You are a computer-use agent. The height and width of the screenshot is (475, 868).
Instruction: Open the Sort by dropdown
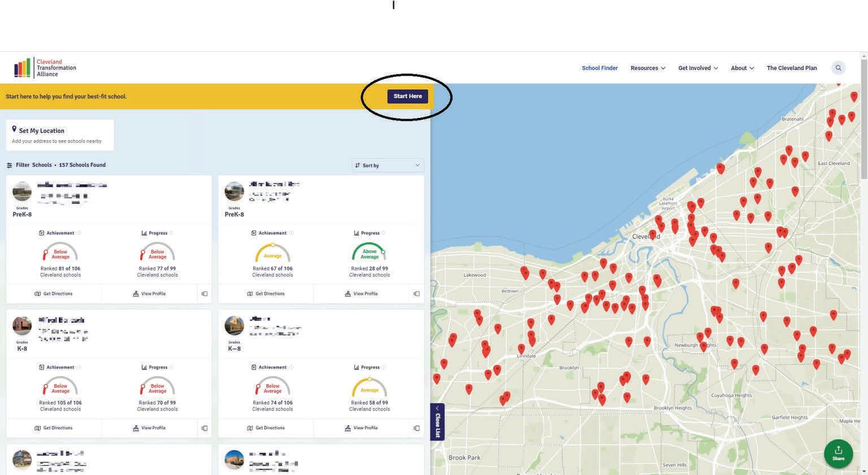388,165
